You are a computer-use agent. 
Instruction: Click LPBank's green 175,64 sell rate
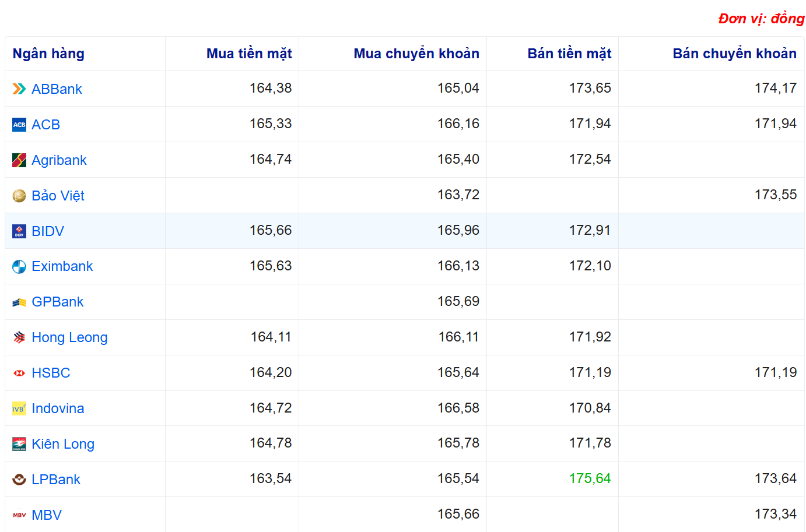click(x=590, y=478)
